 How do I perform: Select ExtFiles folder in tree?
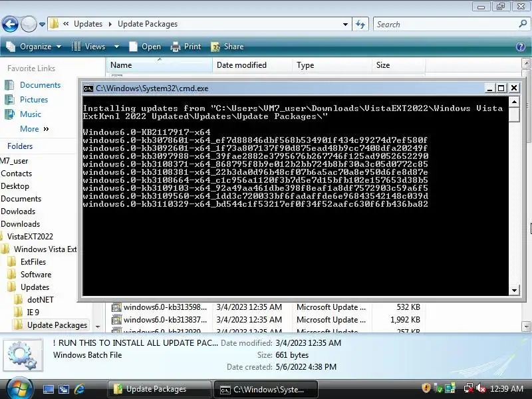(27, 262)
